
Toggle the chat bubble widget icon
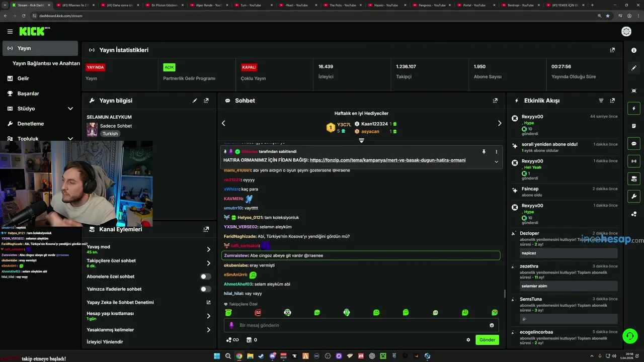[x=634, y=143]
